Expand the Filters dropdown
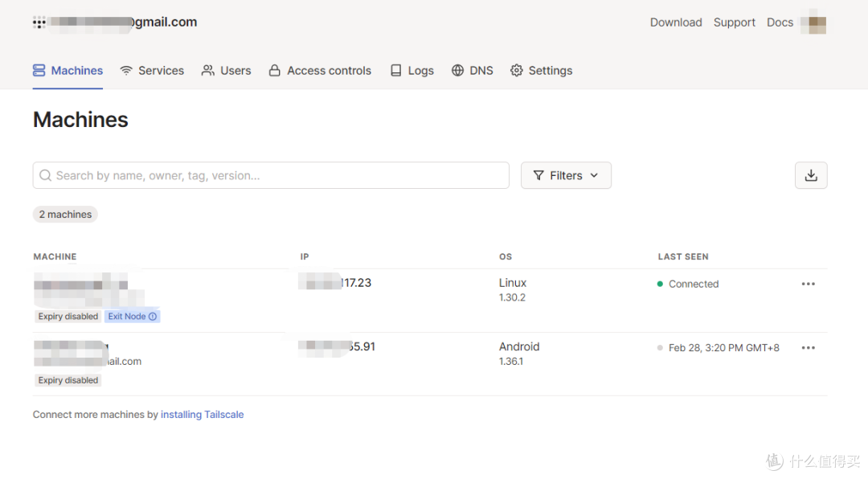Viewport: 868px width, 479px height. (x=566, y=175)
